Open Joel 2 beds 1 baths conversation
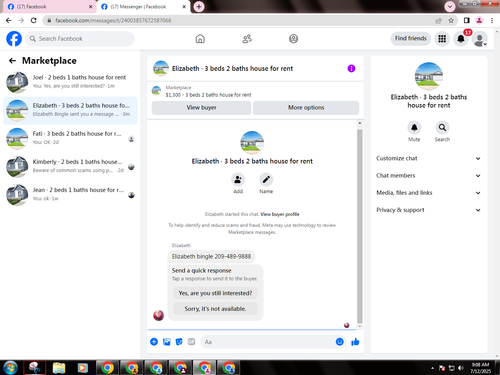 (x=70, y=82)
